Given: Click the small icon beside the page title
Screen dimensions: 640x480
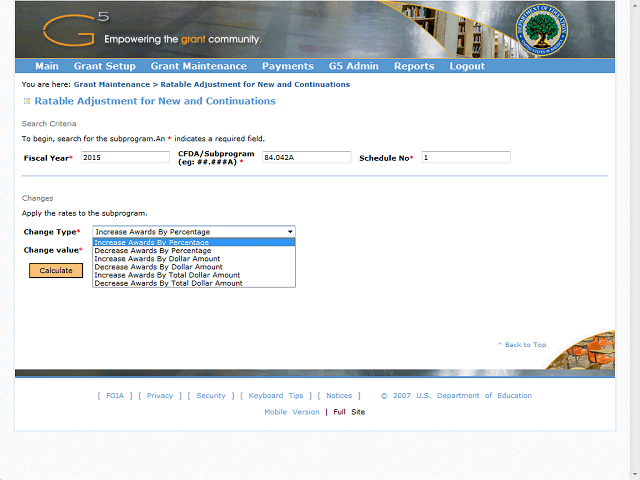Looking at the screenshot, I should point(27,101).
